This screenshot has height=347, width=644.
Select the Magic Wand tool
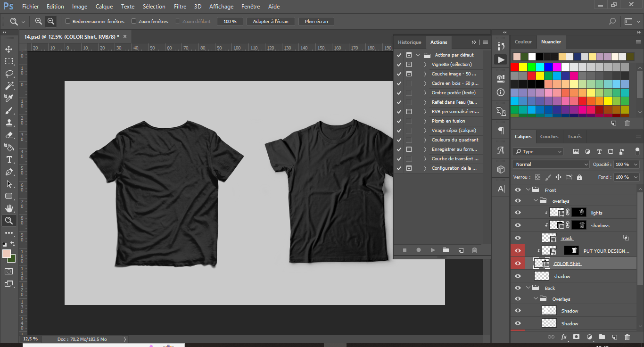point(9,86)
